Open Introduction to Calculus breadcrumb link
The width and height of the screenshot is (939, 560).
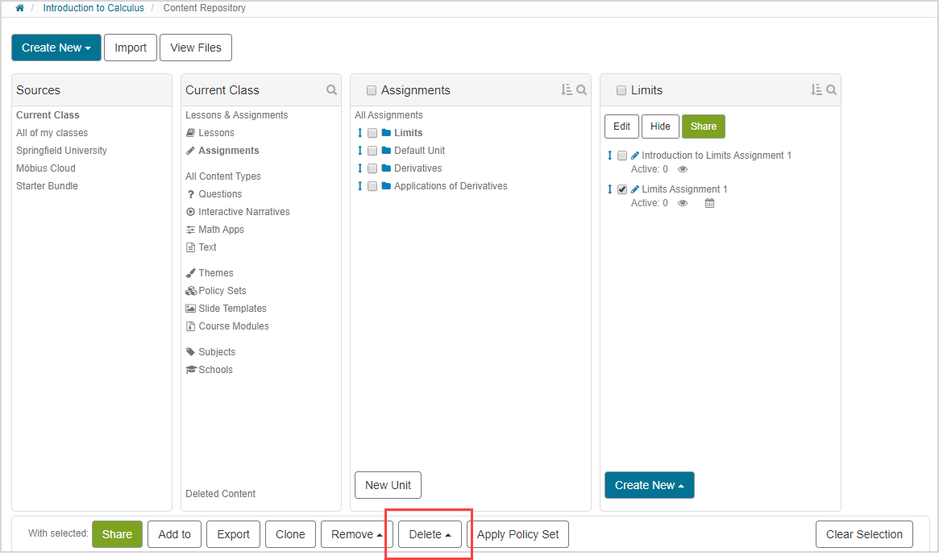(x=93, y=8)
